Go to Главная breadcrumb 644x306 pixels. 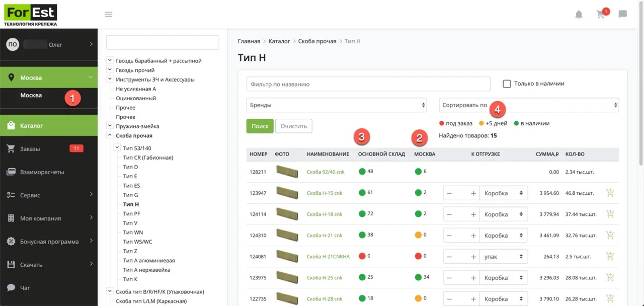(x=249, y=41)
